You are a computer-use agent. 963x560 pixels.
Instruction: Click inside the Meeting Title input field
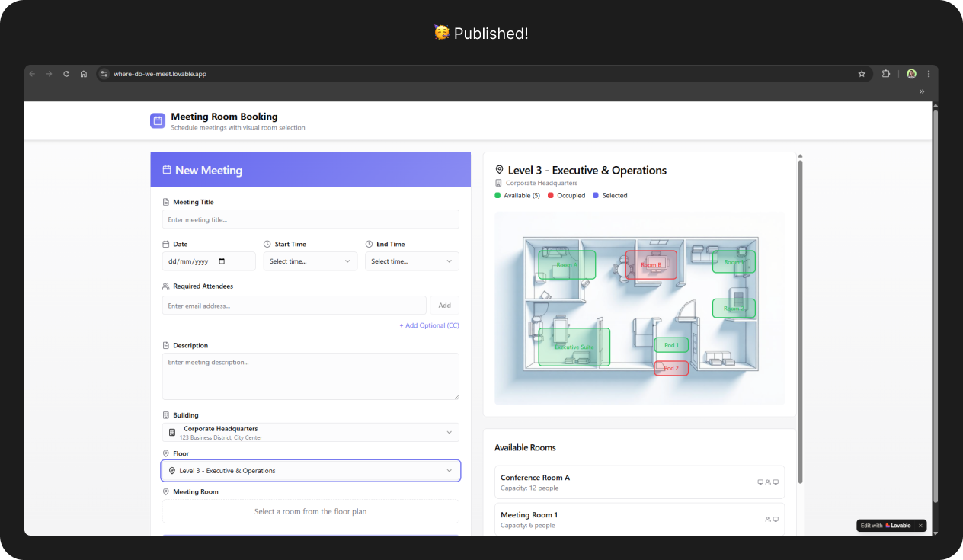(x=310, y=219)
